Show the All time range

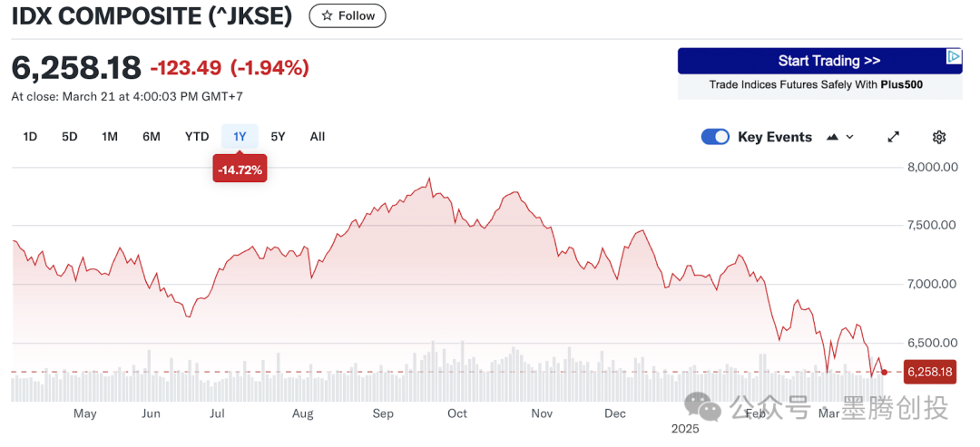click(318, 137)
